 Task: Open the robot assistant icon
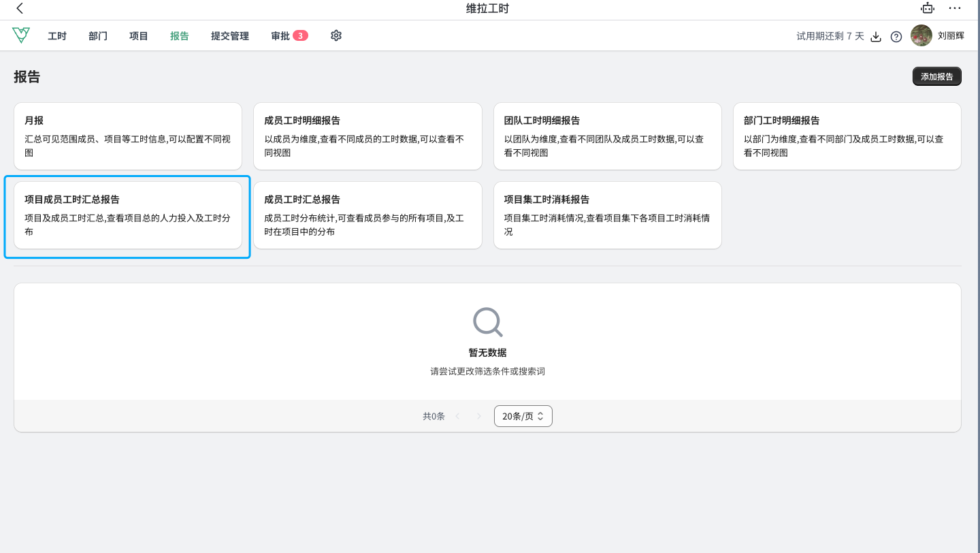tap(927, 9)
